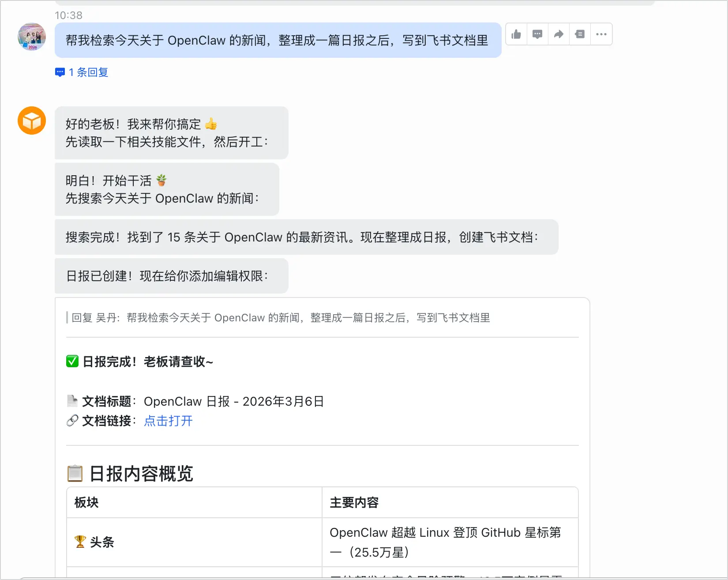
Task: Click the thumbs-up reaction icon
Action: click(516, 34)
